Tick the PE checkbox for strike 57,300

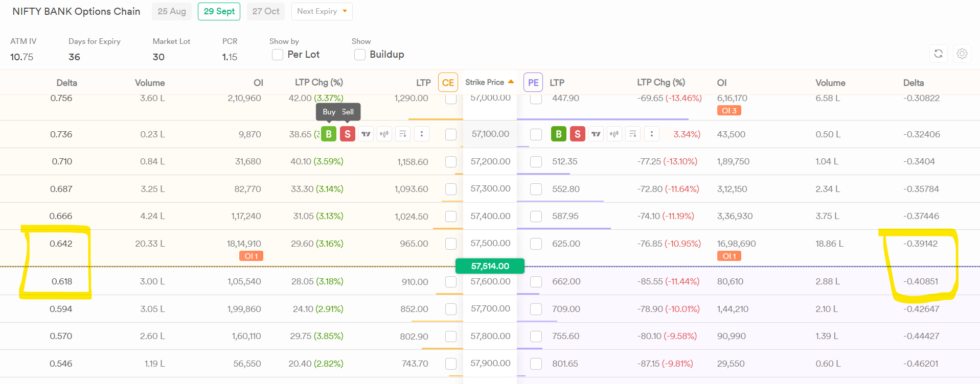536,189
